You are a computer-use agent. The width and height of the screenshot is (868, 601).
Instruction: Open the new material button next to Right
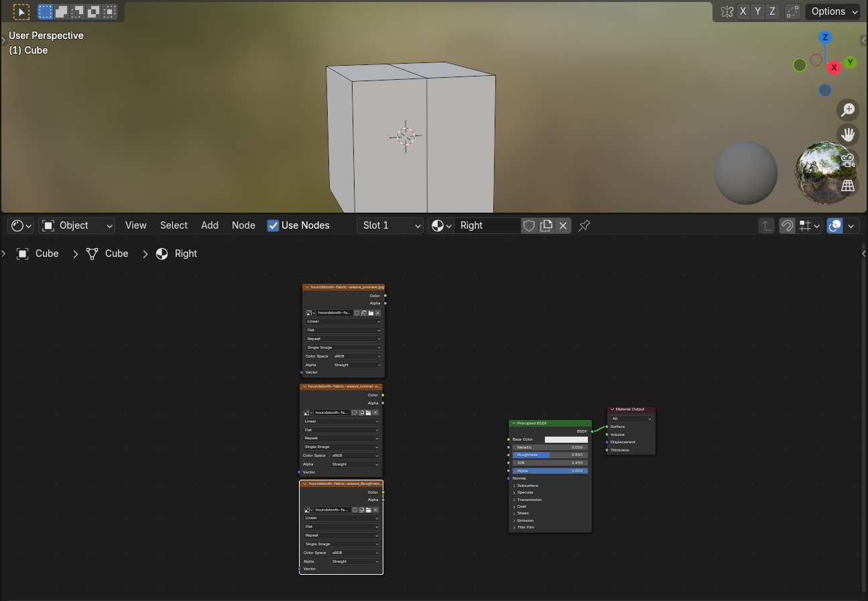[546, 225]
